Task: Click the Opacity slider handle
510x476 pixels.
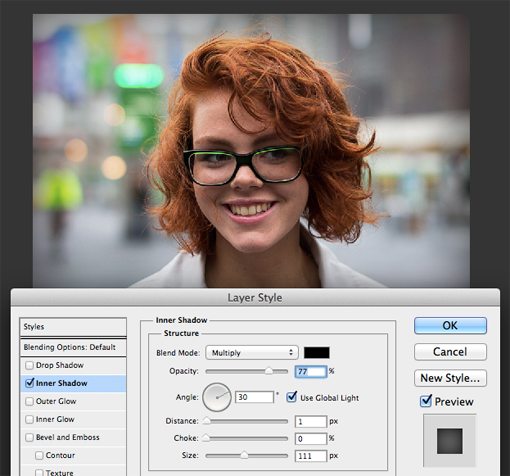Action: point(269,371)
